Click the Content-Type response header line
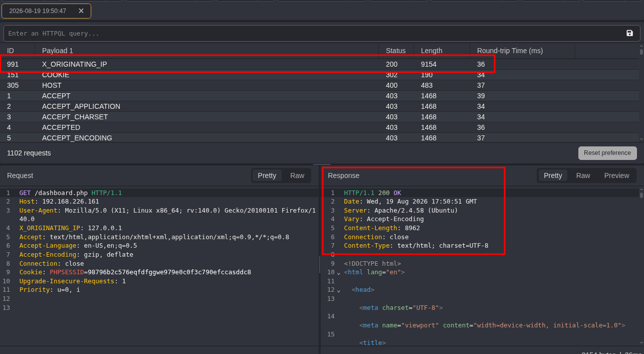Image resolution: width=644 pixels, height=354 pixels. click(x=416, y=246)
